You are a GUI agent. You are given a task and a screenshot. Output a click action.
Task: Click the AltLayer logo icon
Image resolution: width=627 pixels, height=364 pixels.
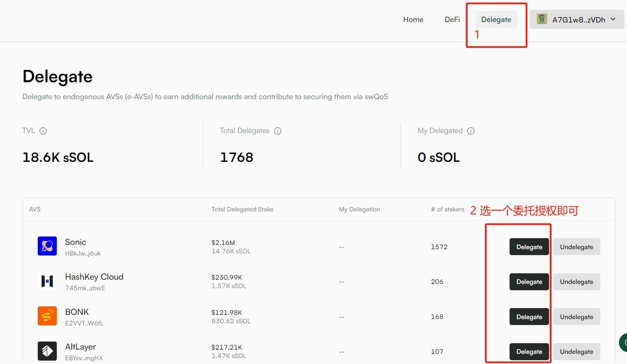[47, 351]
